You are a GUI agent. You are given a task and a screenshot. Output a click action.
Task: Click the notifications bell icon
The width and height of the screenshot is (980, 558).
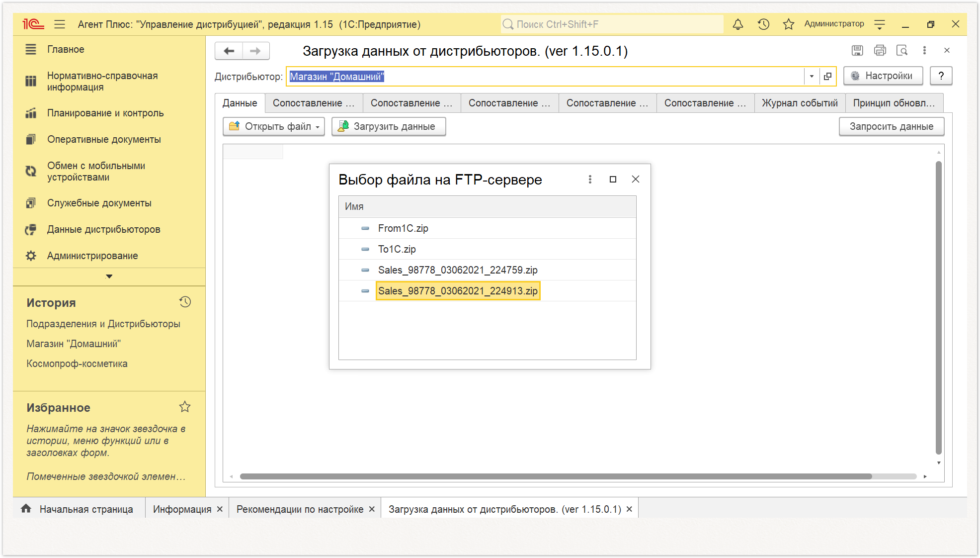pyautogui.click(x=738, y=24)
